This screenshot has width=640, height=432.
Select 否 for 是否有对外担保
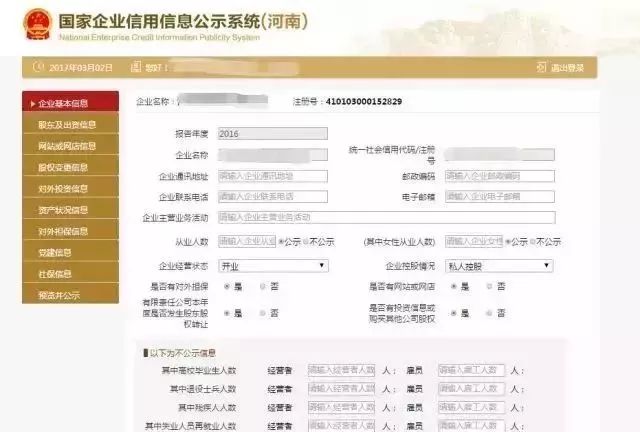pyautogui.click(x=263, y=286)
